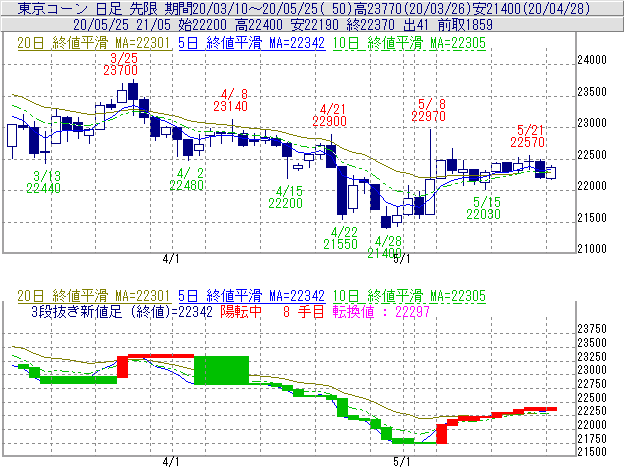Click the opening price 始22200
Viewport: 624px width, 474px height.
(x=203, y=25)
